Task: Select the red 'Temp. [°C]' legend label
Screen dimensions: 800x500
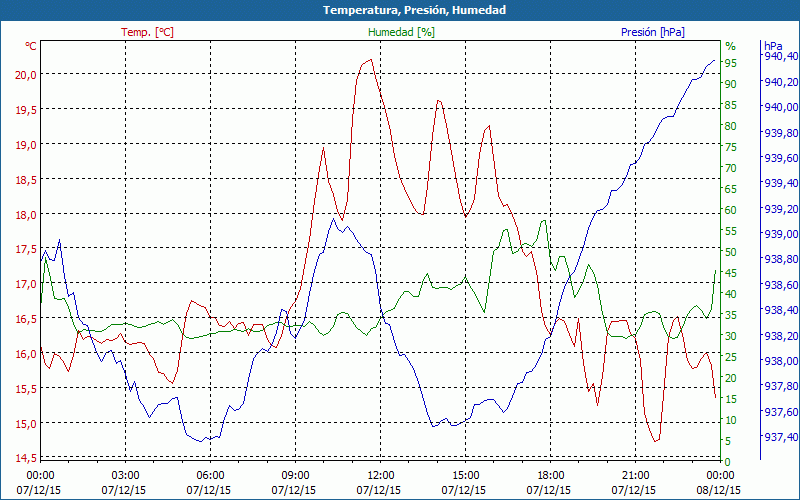Action: tap(147, 32)
